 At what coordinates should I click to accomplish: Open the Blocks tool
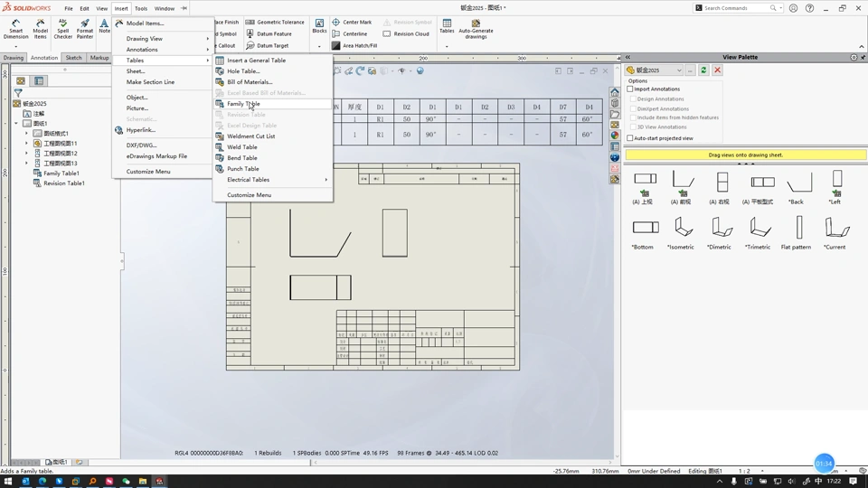319,26
